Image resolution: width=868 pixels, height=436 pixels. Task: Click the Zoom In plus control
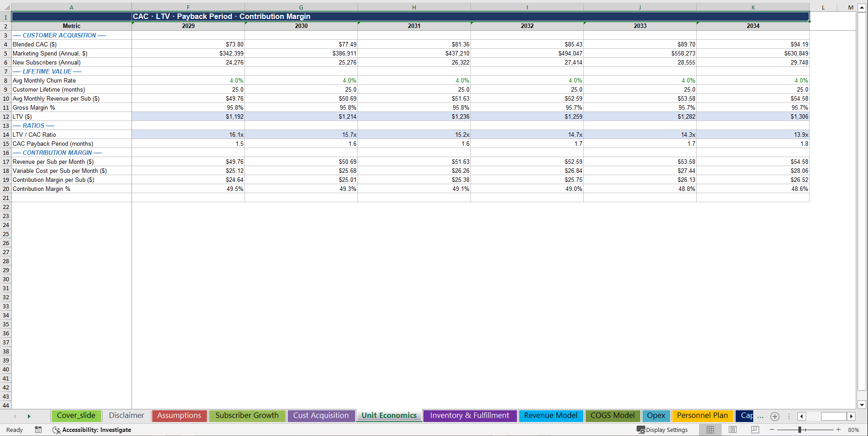coord(839,430)
